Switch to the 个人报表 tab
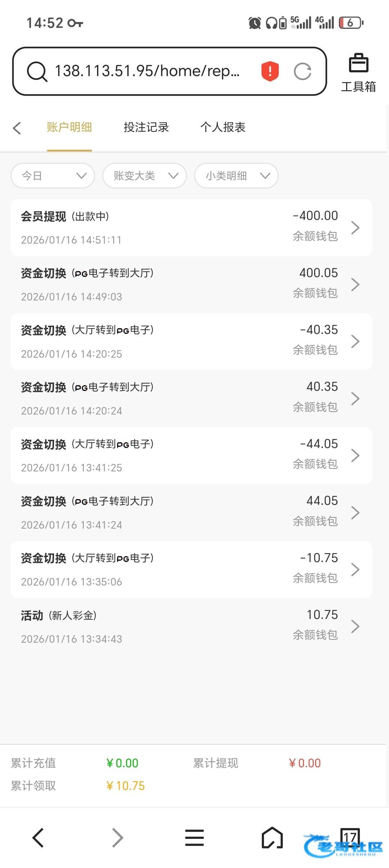 pyautogui.click(x=223, y=127)
